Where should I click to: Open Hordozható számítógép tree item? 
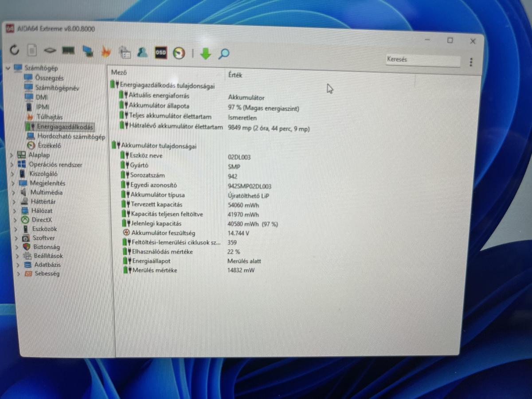click(x=71, y=136)
